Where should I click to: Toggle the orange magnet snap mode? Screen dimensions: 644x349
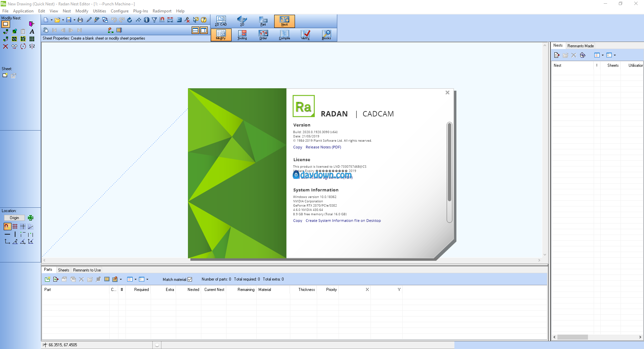7,227
